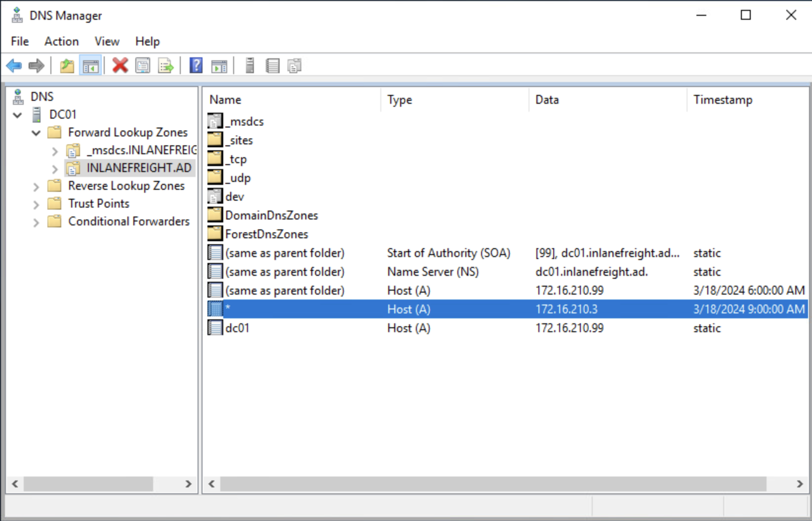812x521 pixels.
Task: Open the View menu
Action: [107, 42]
